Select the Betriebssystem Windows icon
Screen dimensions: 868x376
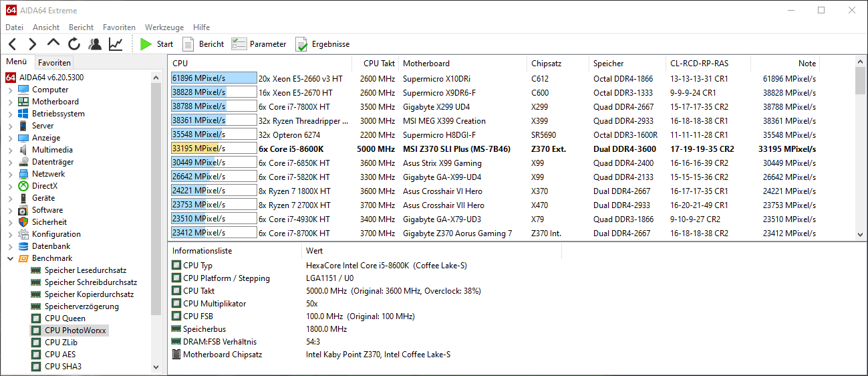[24, 114]
